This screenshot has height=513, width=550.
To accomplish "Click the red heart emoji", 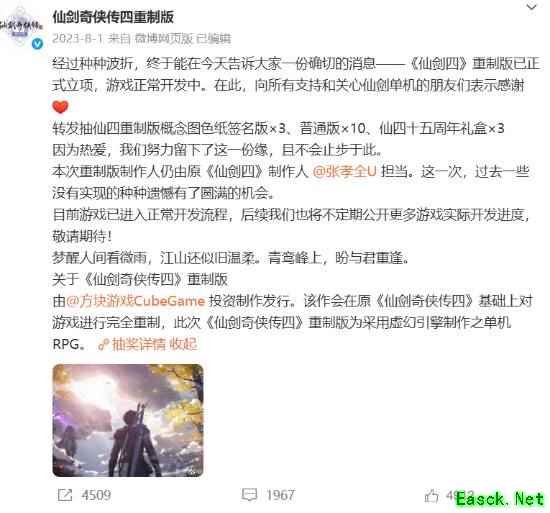I will (60, 107).
